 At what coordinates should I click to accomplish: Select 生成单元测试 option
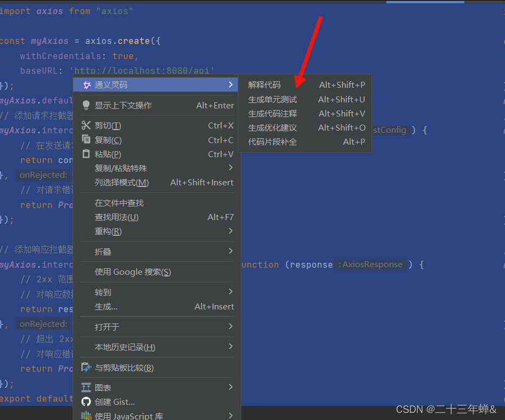click(x=305, y=100)
